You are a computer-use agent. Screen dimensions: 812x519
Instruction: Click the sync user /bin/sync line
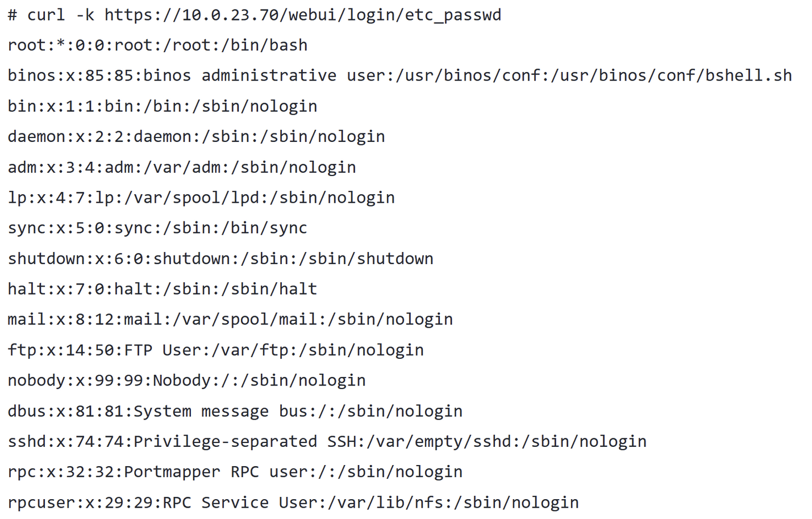(157, 228)
